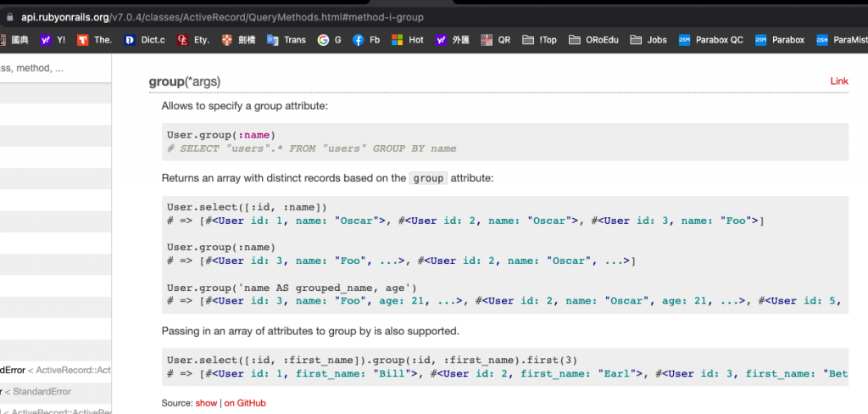Click the SELECT "users".* GROUP BY comment
Image resolution: width=868 pixels, height=414 pixels.
pyautogui.click(x=312, y=148)
